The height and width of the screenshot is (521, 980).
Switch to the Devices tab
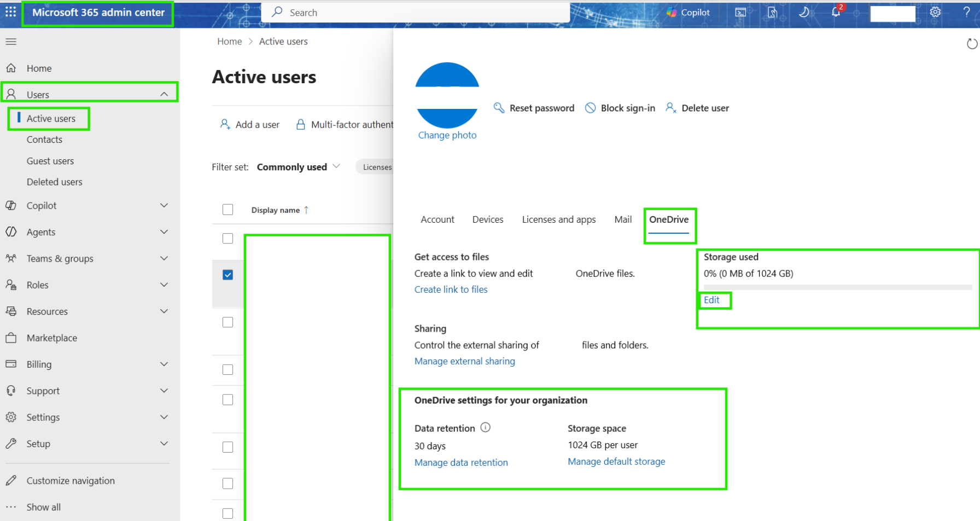[x=488, y=219]
